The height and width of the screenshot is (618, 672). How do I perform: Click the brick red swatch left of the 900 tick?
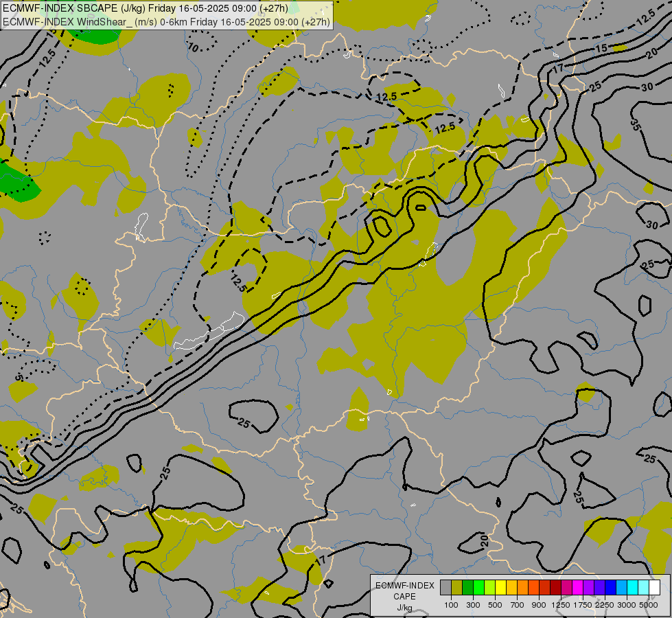[545, 587]
